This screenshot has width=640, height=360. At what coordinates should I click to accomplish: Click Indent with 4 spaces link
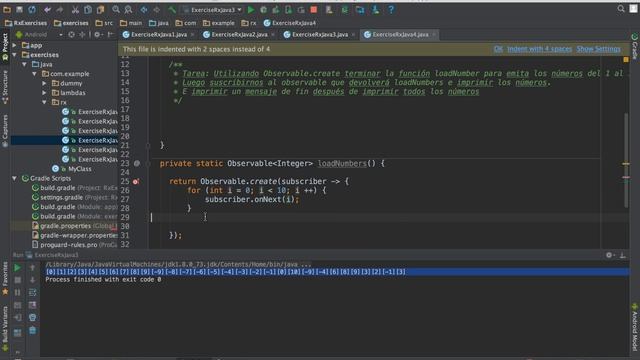coord(540,49)
